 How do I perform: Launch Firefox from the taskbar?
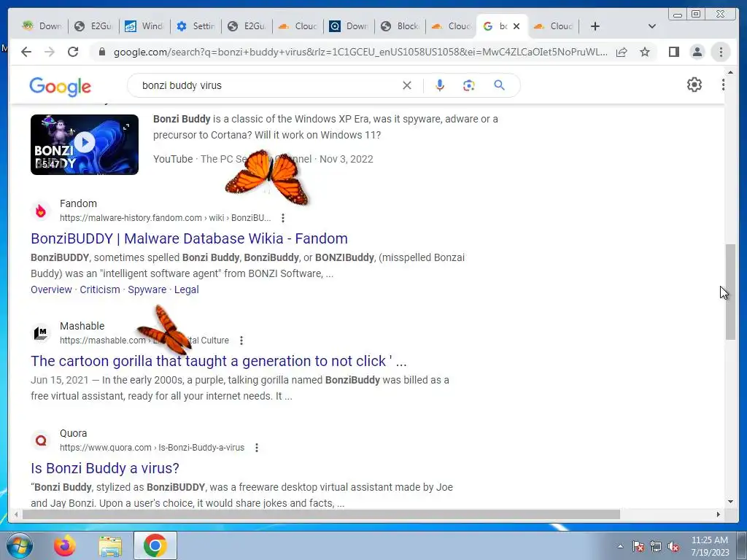(65, 545)
